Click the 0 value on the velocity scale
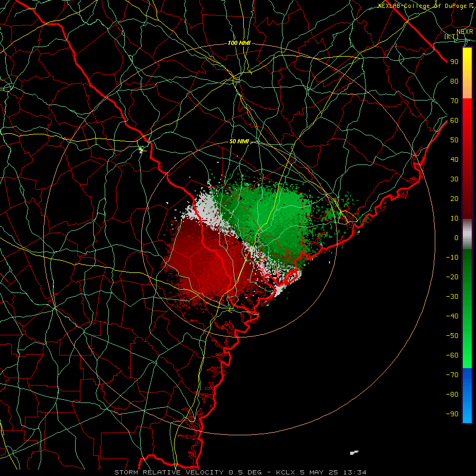476x476 pixels. (456, 237)
